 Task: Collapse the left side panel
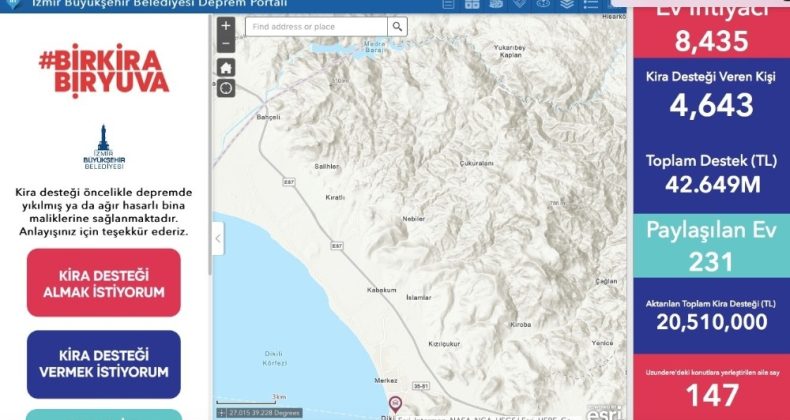(218, 238)
